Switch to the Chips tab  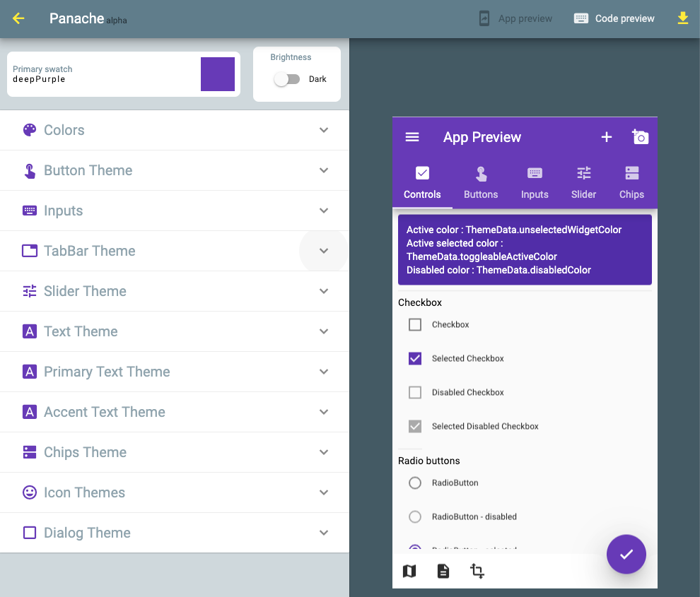click(631, 182)
